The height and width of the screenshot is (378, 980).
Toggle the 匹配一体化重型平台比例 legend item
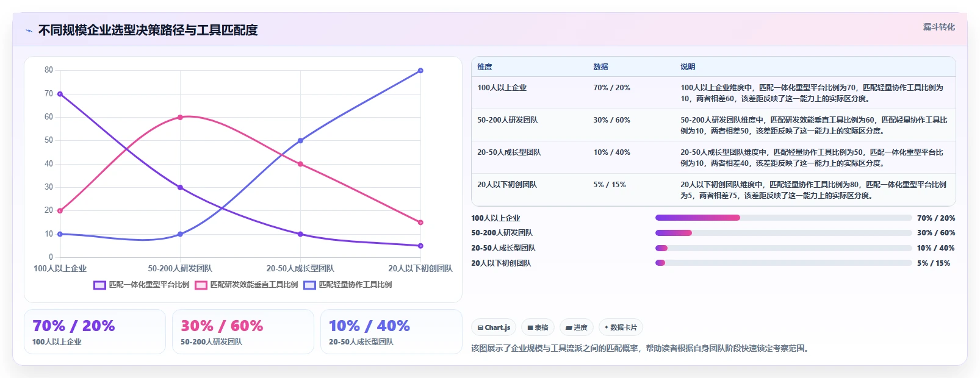142,285
